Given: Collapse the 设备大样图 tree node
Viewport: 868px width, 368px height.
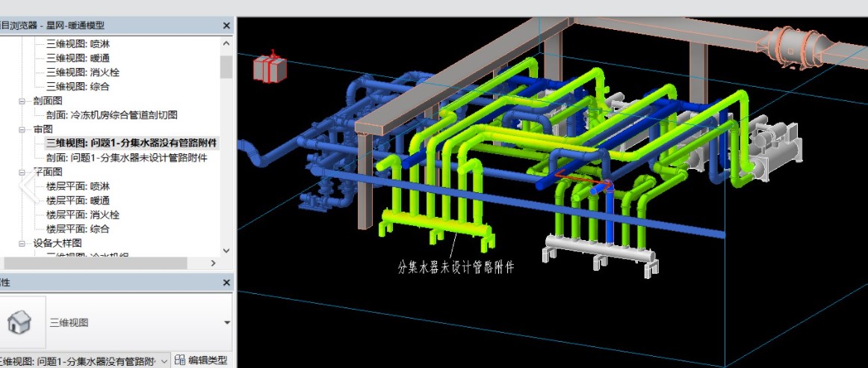Looking at the screenshot, I should (x=22, y=243).
